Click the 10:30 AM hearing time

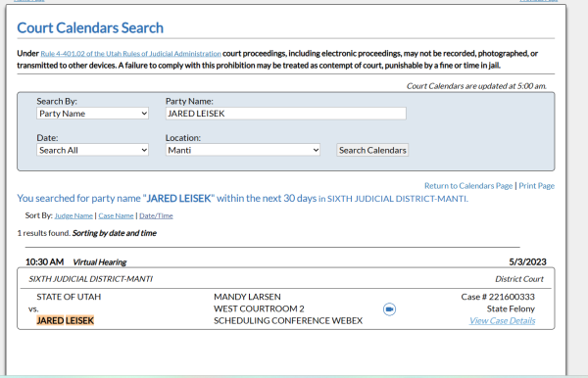click(x=44, y=261)
